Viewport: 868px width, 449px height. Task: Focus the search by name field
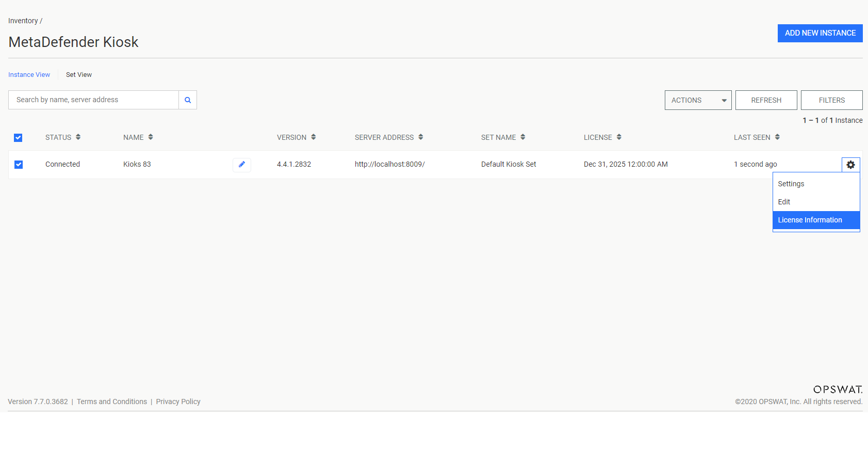tap(94, 100)
